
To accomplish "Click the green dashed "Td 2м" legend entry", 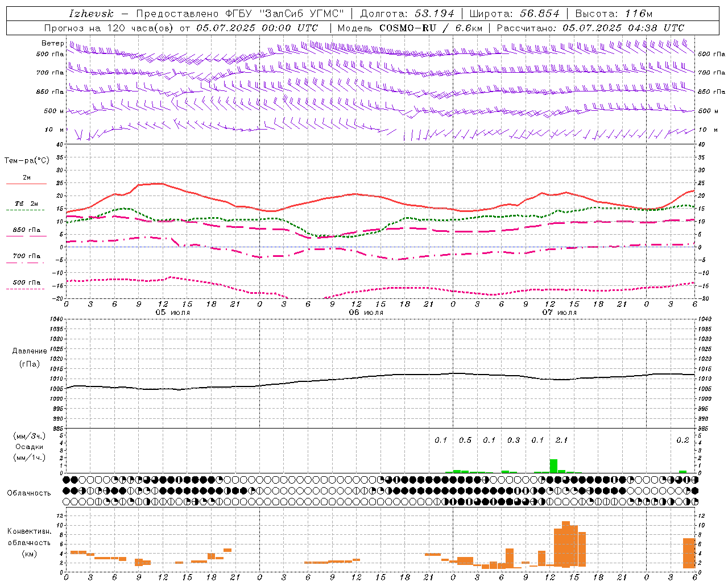I will 27,204.
